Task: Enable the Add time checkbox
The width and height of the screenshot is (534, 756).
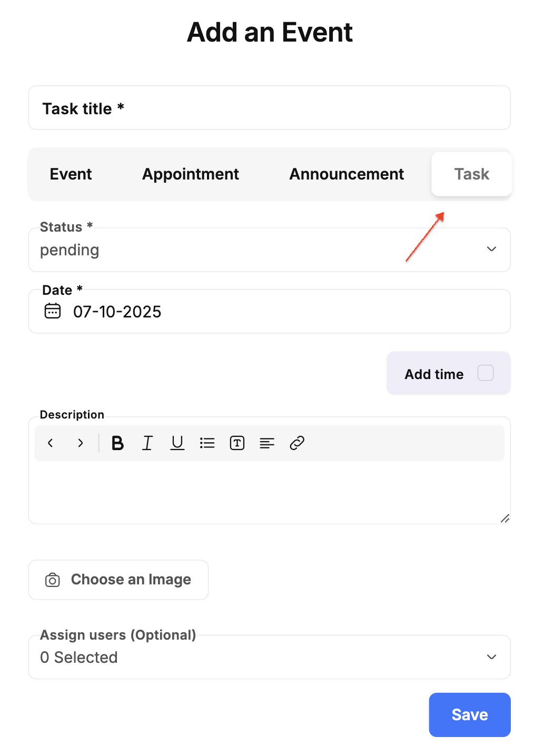Action: click(x=485, y=373)
